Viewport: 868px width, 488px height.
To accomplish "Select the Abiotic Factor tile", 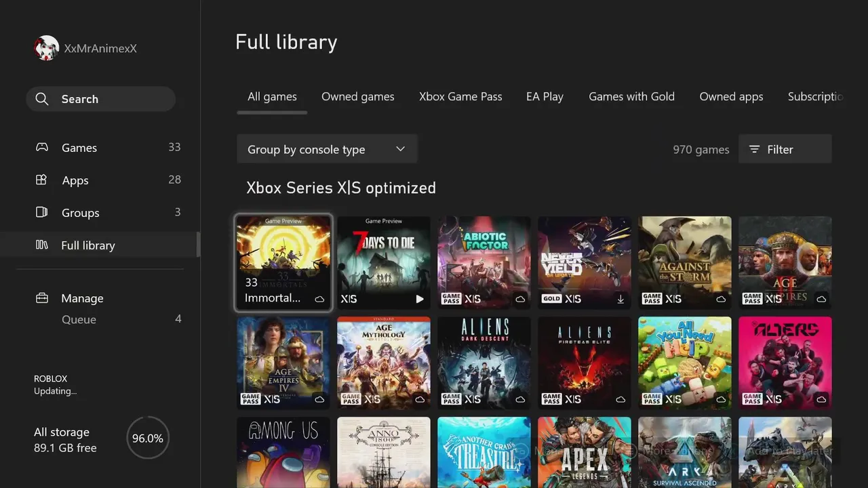I will [484, 263].
